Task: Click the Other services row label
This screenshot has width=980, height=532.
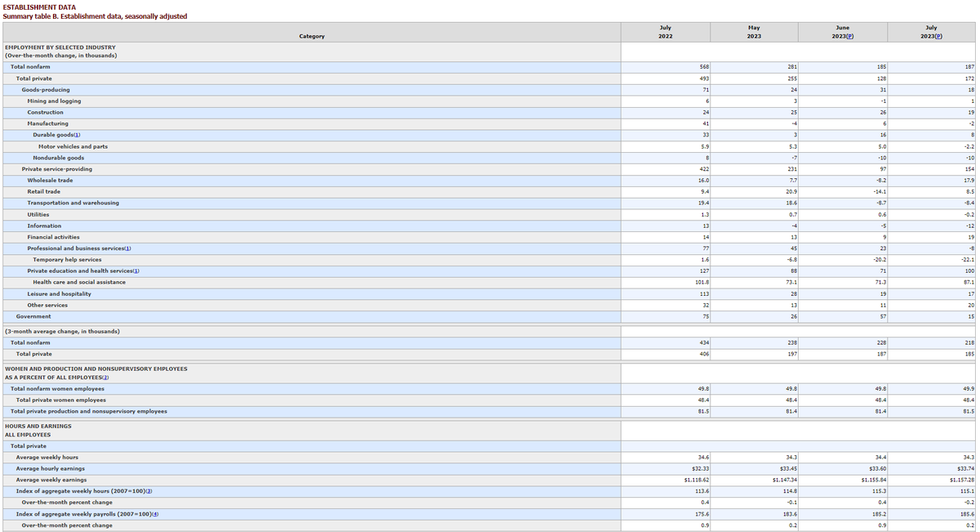Action: tap(47, 306)
